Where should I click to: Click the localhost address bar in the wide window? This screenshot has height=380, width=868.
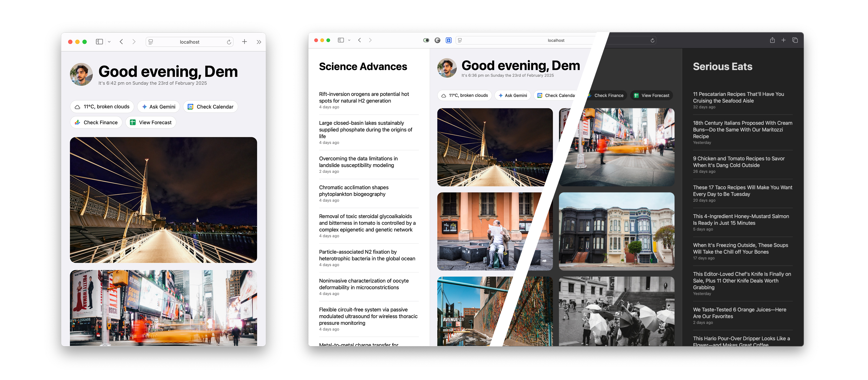pyautogui.click(x=556, y=40)
